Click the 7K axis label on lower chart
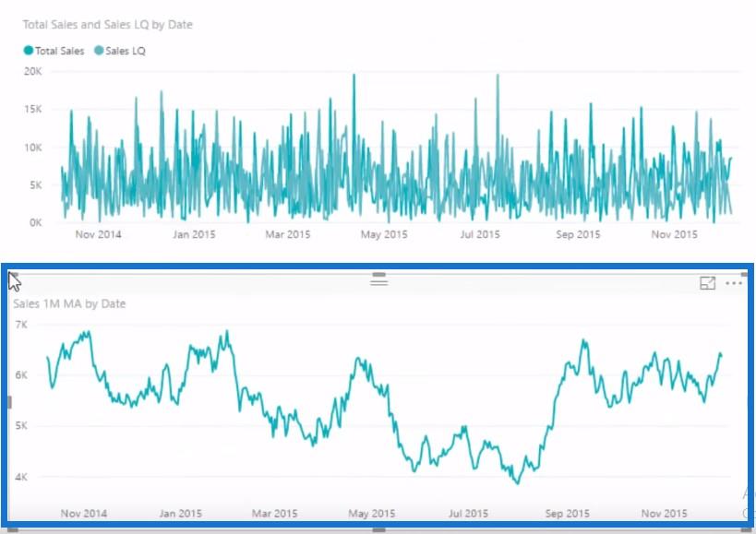The height and width of the screenshot is (534, 756). (21, 325)
